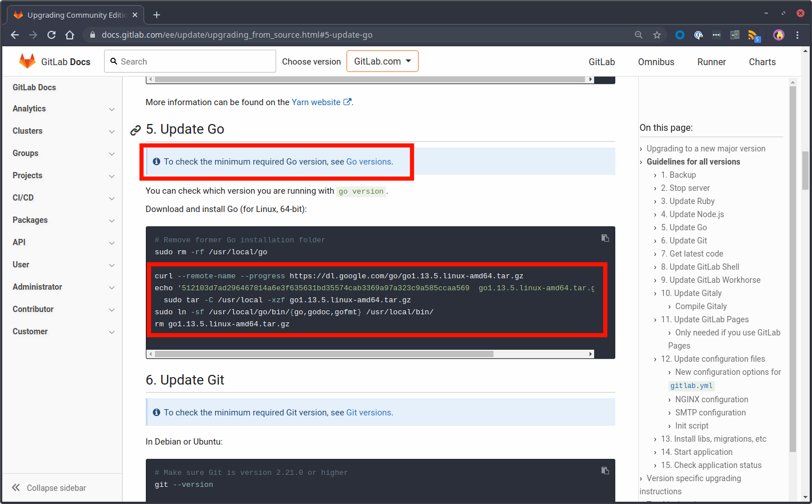Reload the page with refresh icon
Screen dimensions: 812x504
[x=51, y=35]
